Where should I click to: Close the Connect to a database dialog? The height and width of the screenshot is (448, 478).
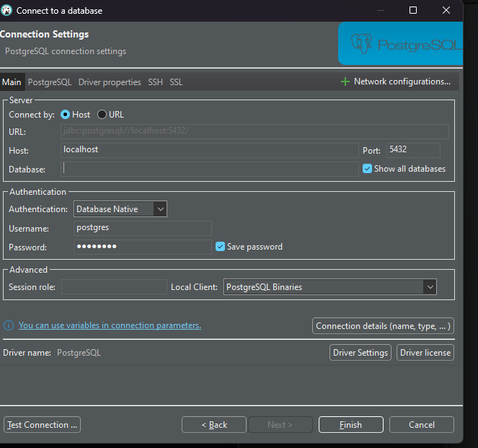(446, 10)
